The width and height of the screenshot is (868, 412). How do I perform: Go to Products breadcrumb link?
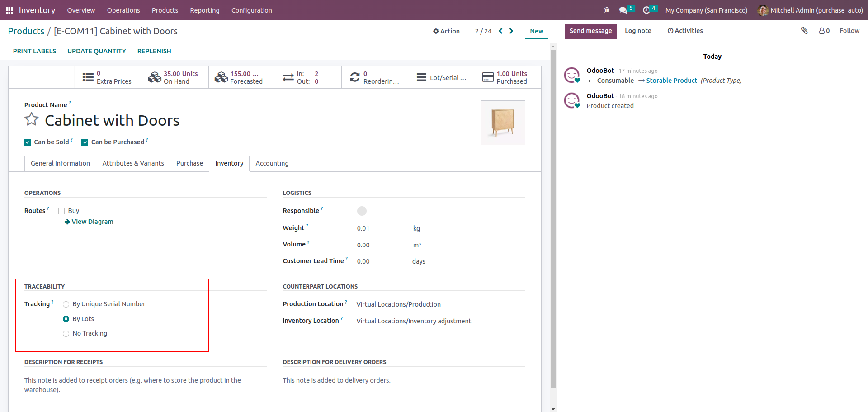coord(26,31)
